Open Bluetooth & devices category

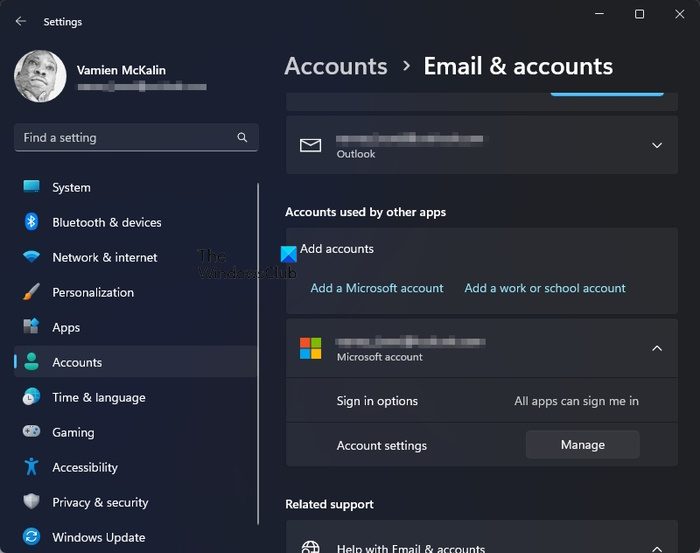(x=135, y=222)
